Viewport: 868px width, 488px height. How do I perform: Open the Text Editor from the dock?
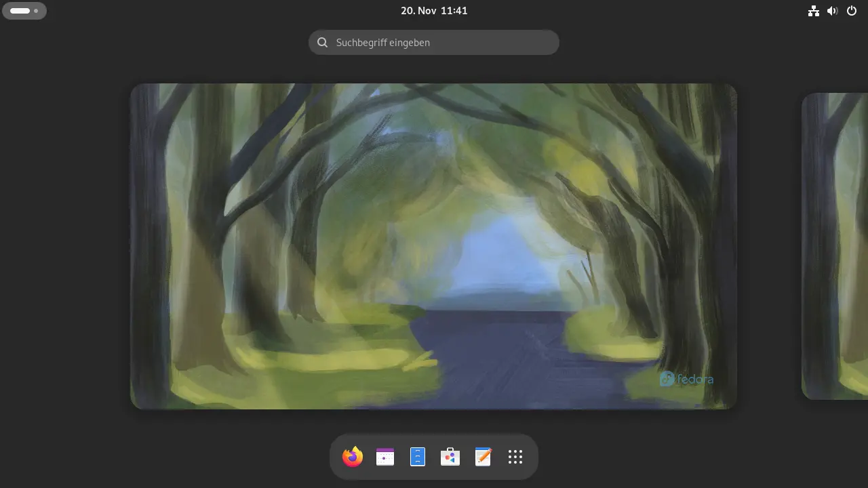[x=483, y=457]
